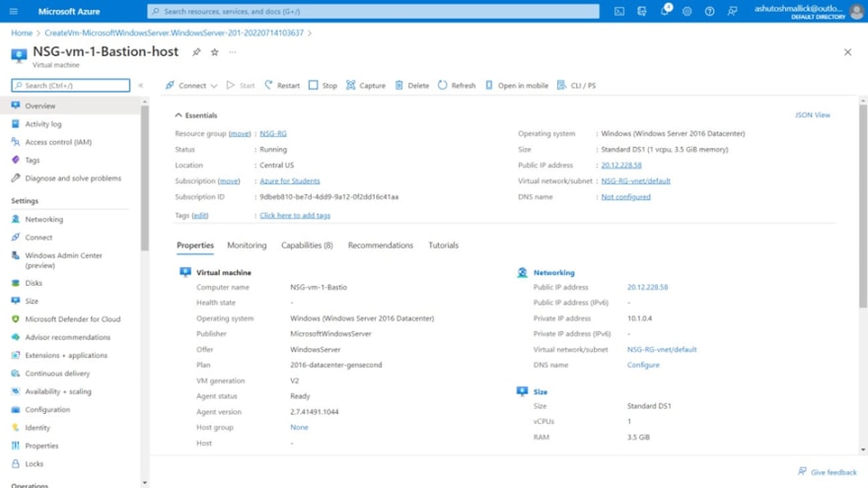Viewport: 868px width, 488px height.
Task: Switch to the Tutorials tab
Action: [444, 245]
